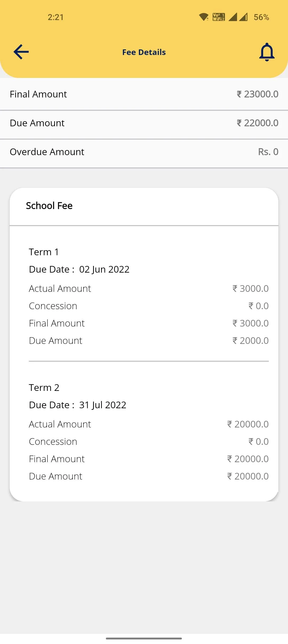Screen dimensions: 288x644
Task: Open notifications via bell icon
Action: [267, 52]
